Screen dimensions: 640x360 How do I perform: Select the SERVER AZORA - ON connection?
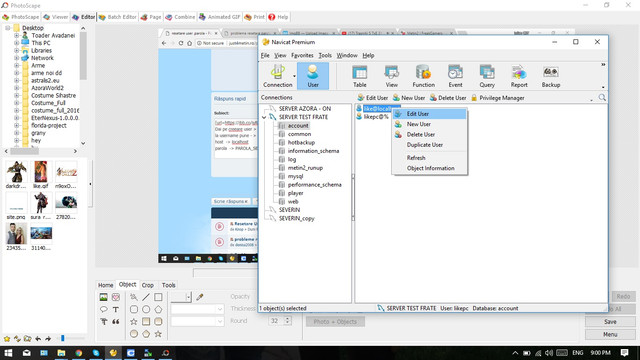click(x=304, y=109)
